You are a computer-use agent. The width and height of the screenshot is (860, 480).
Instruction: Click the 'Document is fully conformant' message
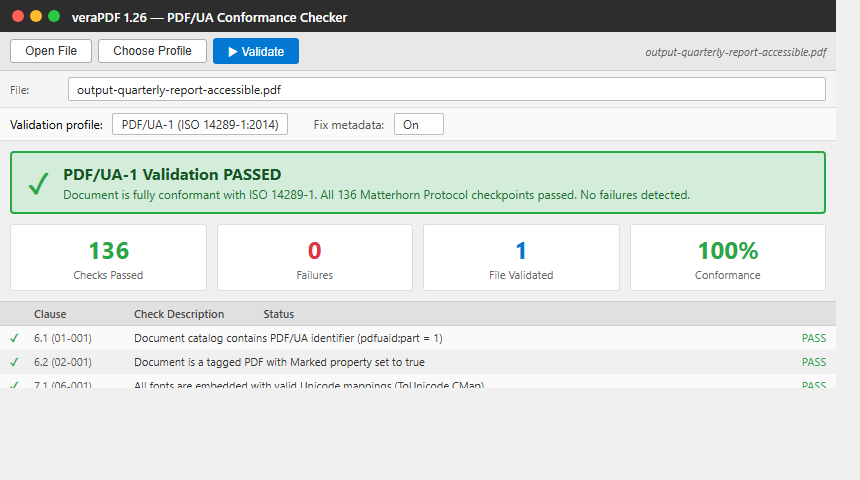click(x=376, y=195)
